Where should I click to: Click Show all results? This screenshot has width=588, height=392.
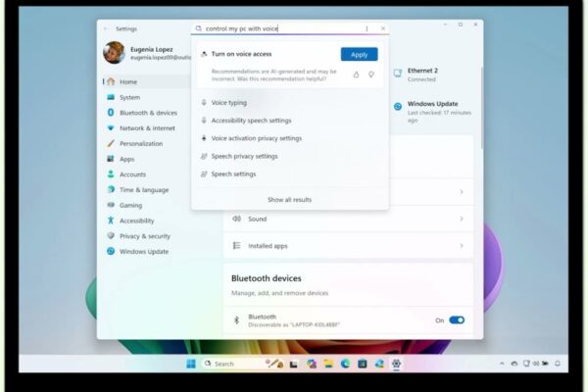pos(289,200)
